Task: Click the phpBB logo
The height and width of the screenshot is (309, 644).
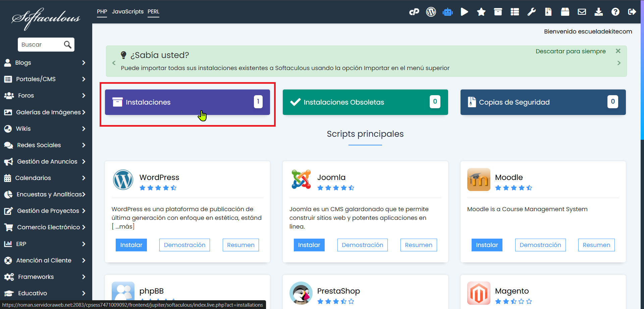Action: point(123,291)
